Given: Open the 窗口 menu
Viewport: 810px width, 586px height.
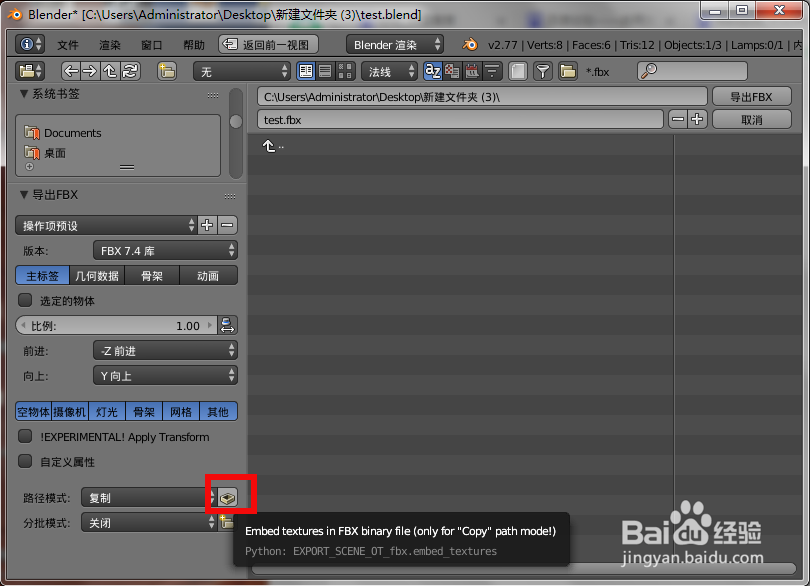Looking at the screenshot, I should [151, 45].
